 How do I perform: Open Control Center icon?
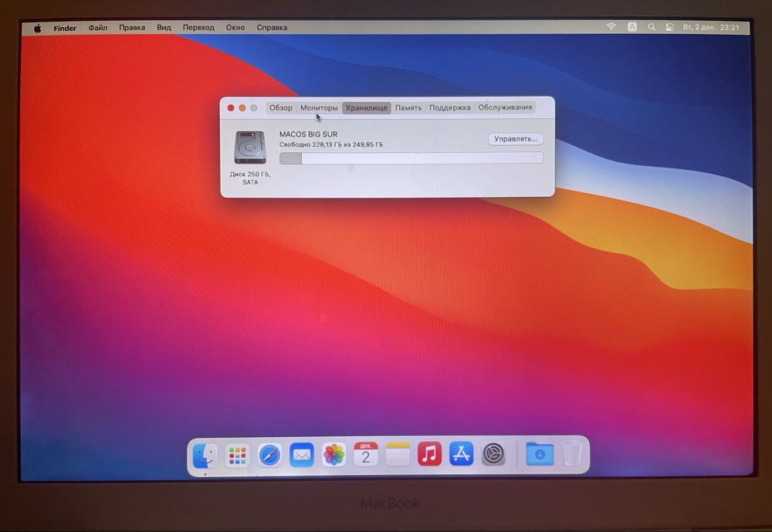669,27
